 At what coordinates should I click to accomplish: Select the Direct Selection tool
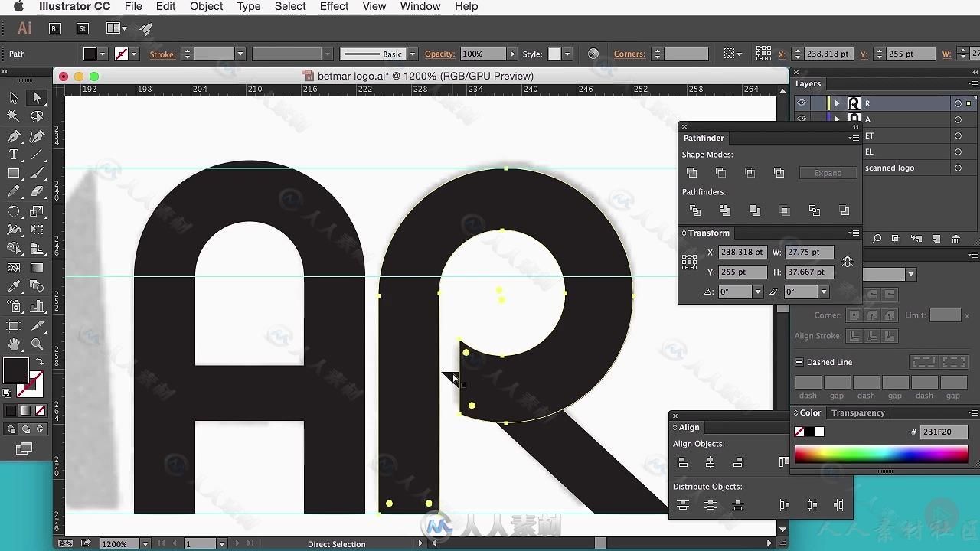click(37, 98)
